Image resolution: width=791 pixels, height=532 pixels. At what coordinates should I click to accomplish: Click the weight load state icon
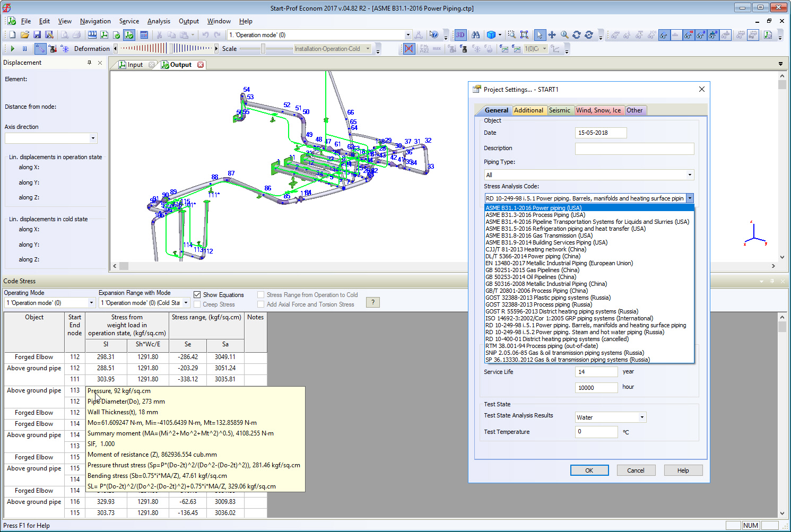coord(53,49)
